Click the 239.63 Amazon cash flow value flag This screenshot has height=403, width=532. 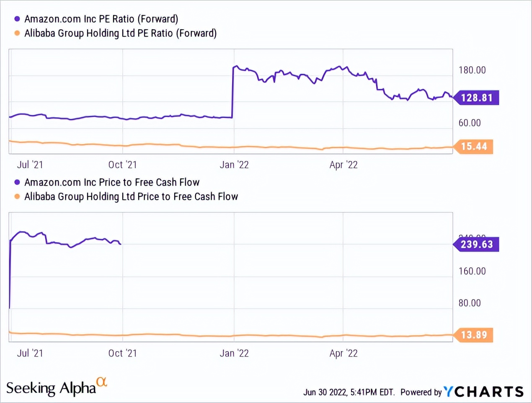point(477,244)
